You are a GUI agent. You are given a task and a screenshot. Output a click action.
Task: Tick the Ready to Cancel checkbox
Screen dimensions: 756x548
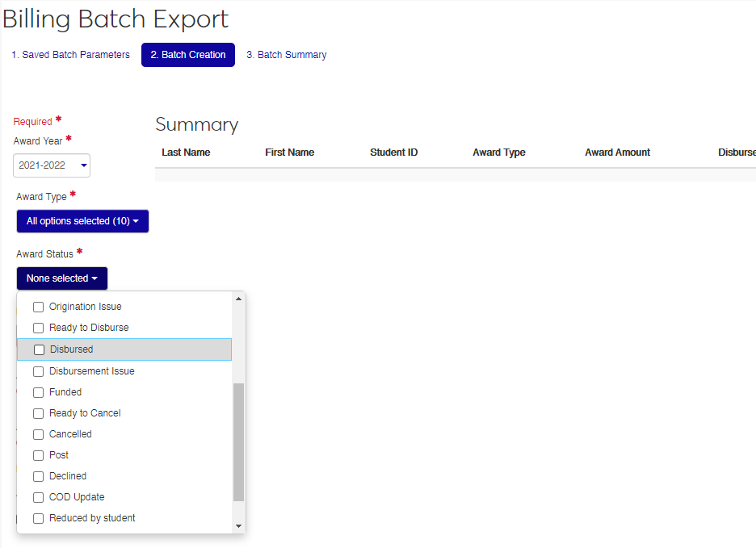pyautogui.click(x=38, y=413)
